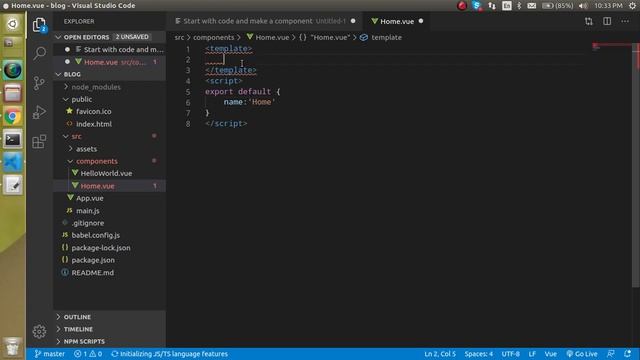Expand the node_modules folder
The height and width of the screenshot is (360, 640).
pos(109,87)
